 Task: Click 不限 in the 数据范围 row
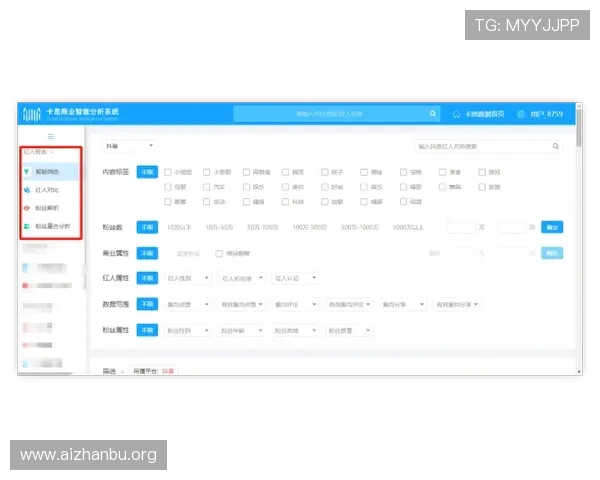tap(147, 304)
